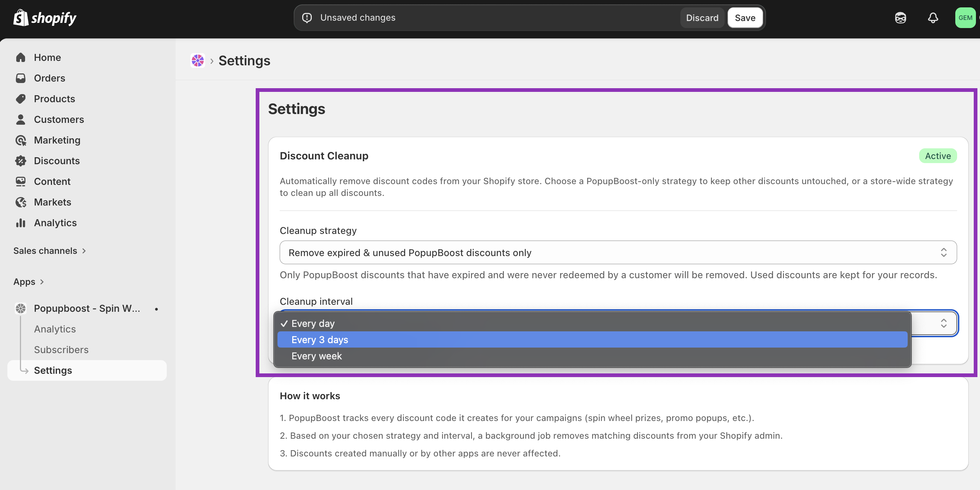Save the unsaved changes
Viewport: 980px width, 490px height.
pyautogui.click(x=745, y=18)
